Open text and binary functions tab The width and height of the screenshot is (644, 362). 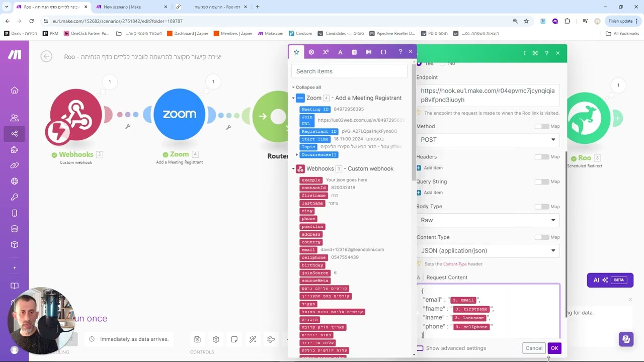[x=340, y=52]
